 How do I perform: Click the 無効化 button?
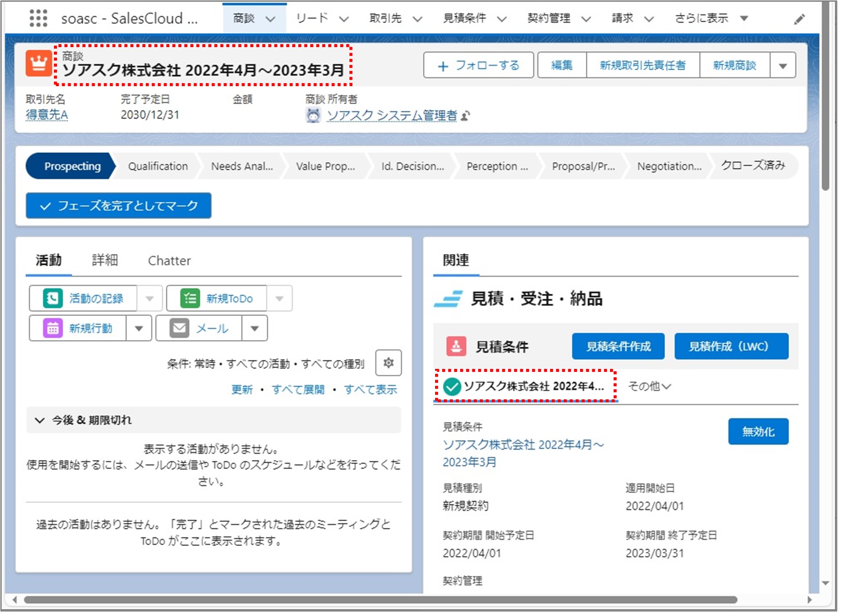[758, 431]
